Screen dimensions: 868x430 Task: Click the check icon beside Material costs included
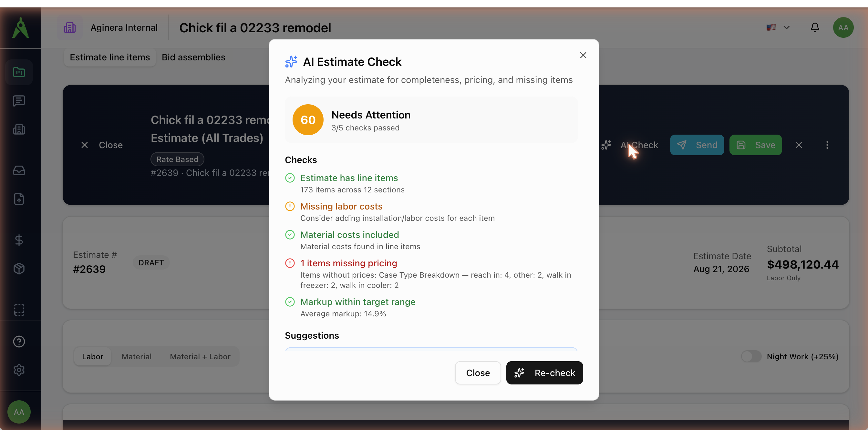pos(290,234)
